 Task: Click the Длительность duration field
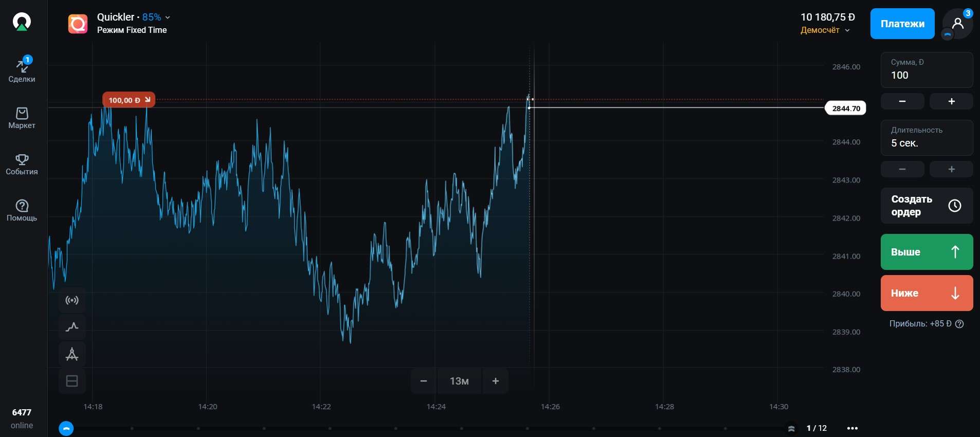point(927,138)
